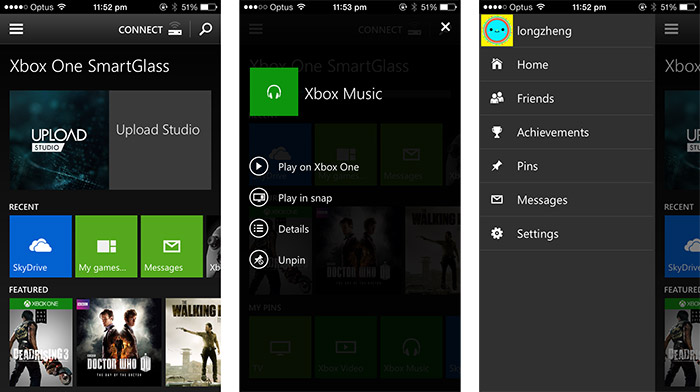
Task: Tap the green Xbox Music headphones tile
Action: click(274, 92)
